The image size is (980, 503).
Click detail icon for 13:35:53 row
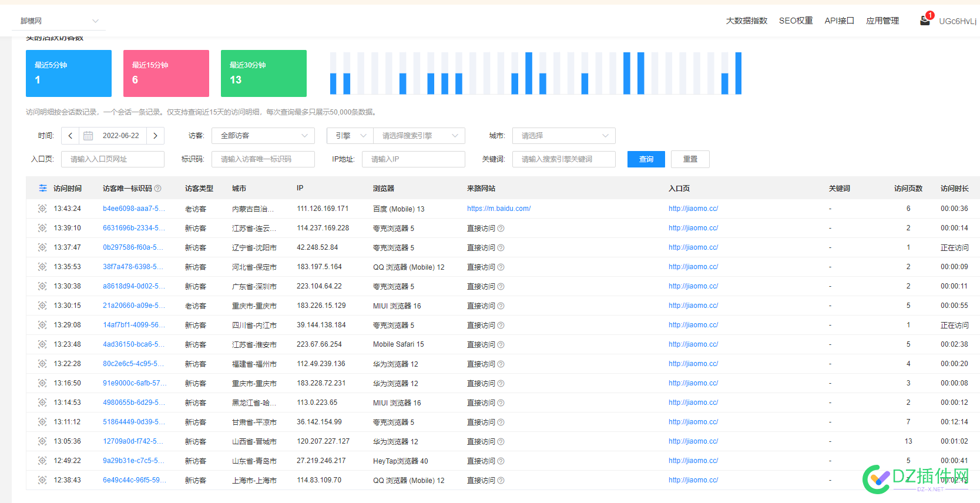(x=42, y=267)
